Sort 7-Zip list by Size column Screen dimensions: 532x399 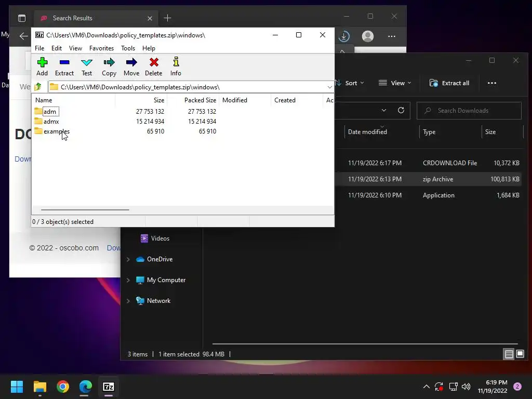pyautogui.click(x=141, y=100)
